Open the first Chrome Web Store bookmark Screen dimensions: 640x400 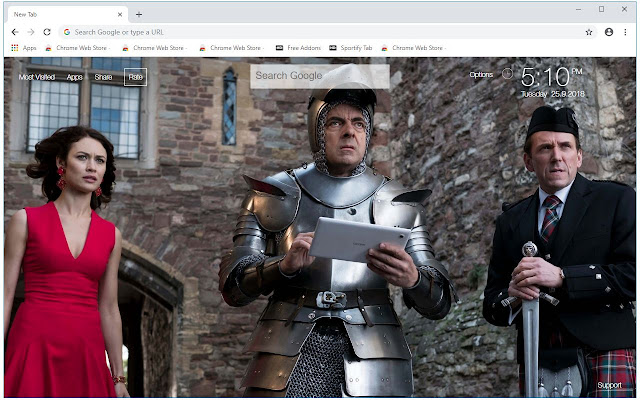tap(78, 48)
